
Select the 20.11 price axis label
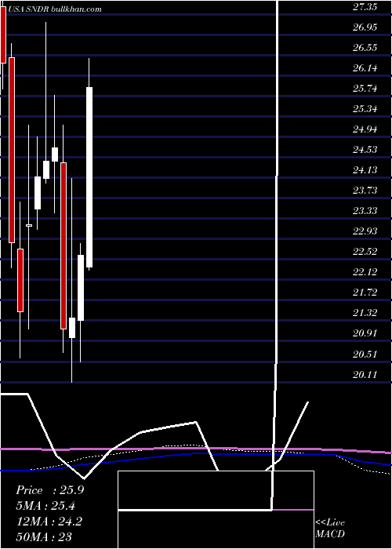365,374
